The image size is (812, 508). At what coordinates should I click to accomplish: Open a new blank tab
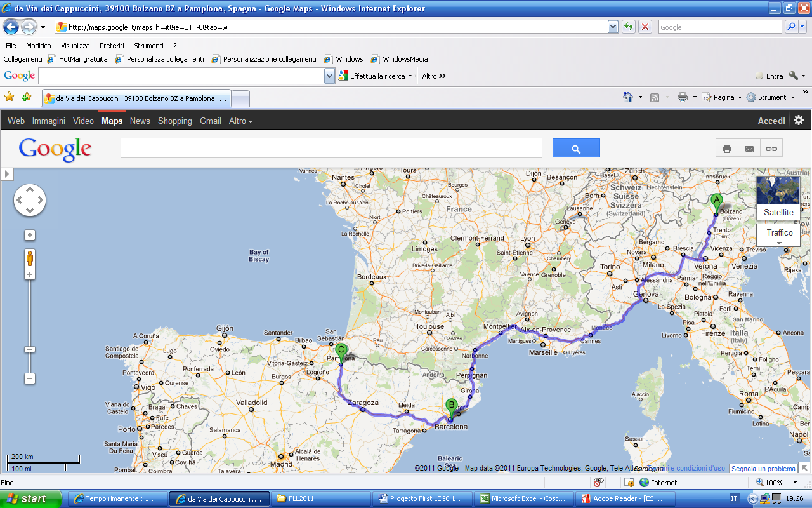pos(240,98)
